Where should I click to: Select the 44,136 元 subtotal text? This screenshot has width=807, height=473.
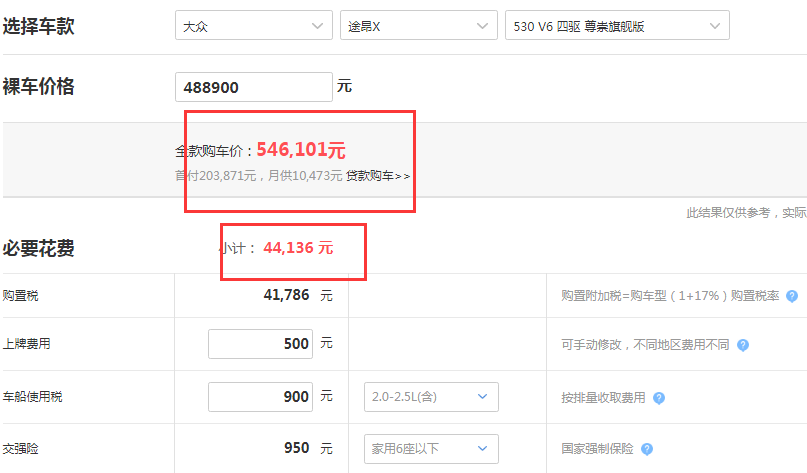299,248
